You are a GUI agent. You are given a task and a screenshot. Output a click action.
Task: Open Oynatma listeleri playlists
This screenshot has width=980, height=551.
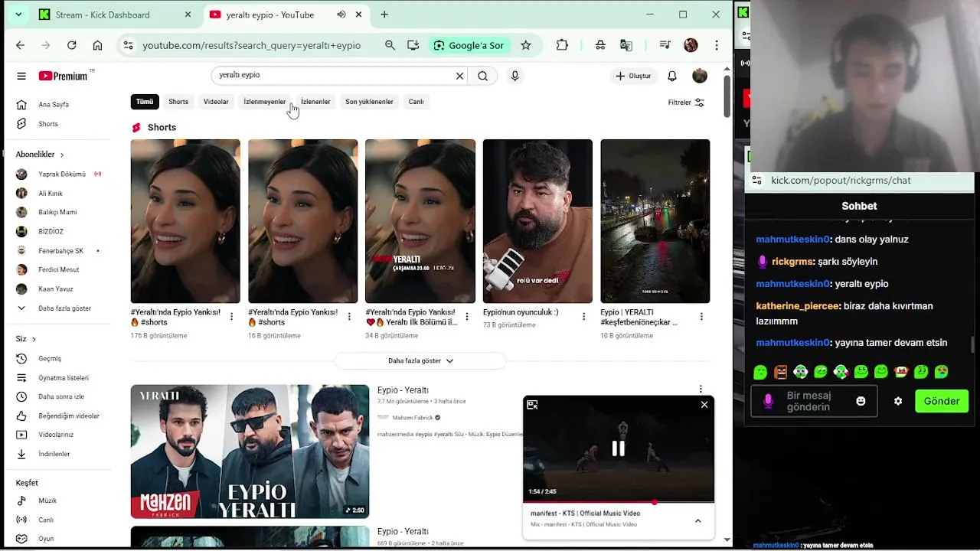tap(63, 378)
